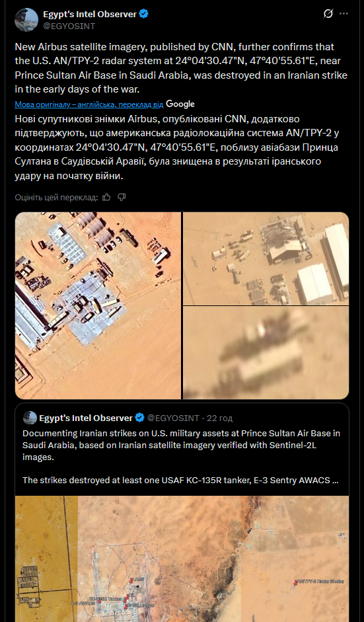Open the blurry bottom-right satellite image

266,353
